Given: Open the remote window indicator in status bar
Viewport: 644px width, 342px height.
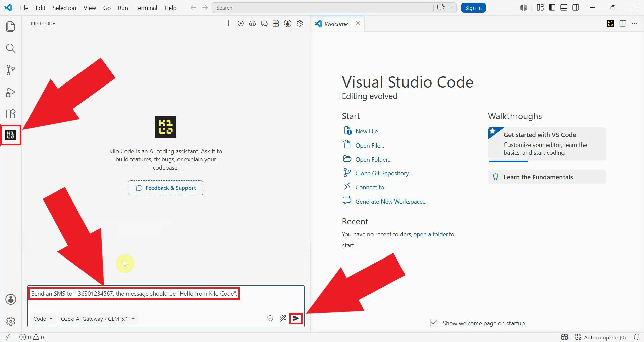Looking at the screenshot, I should tap(8, 337).
